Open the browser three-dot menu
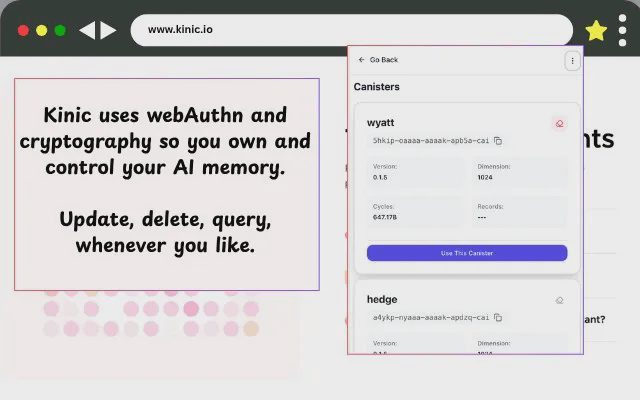Screen dimensions: 640x400 coord(622,31)
